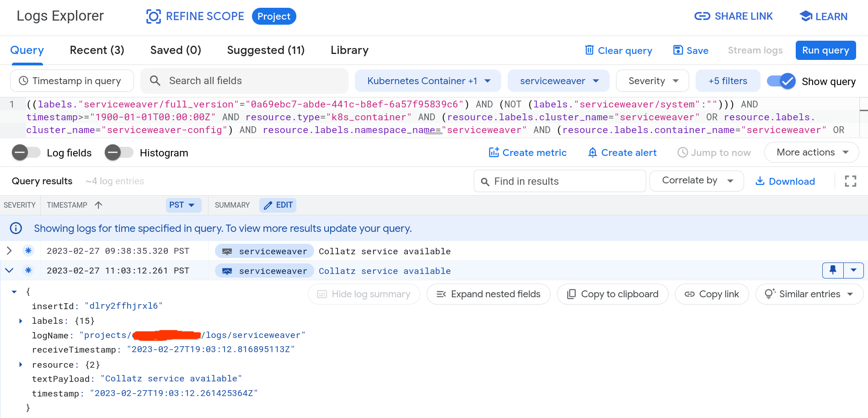The image size is (868, 418).
Task: Click serviceweaver chip in 09:38:35 entry
Action: point(264,251)
